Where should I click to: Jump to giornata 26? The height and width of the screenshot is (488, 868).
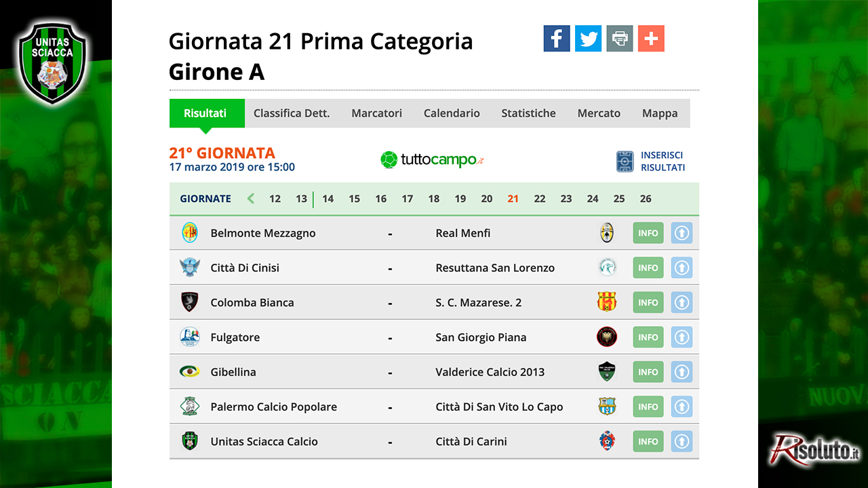coord(646,199)
